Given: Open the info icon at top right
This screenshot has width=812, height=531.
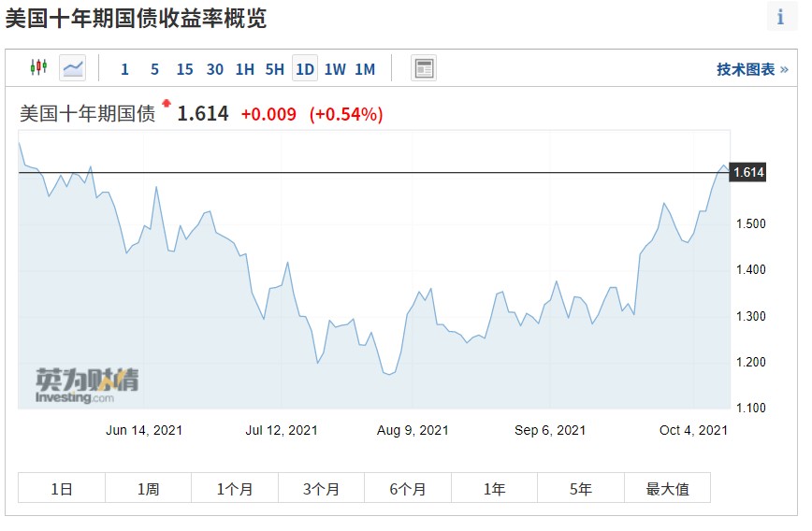Looking at the screenshot, I should coord(781,18).
